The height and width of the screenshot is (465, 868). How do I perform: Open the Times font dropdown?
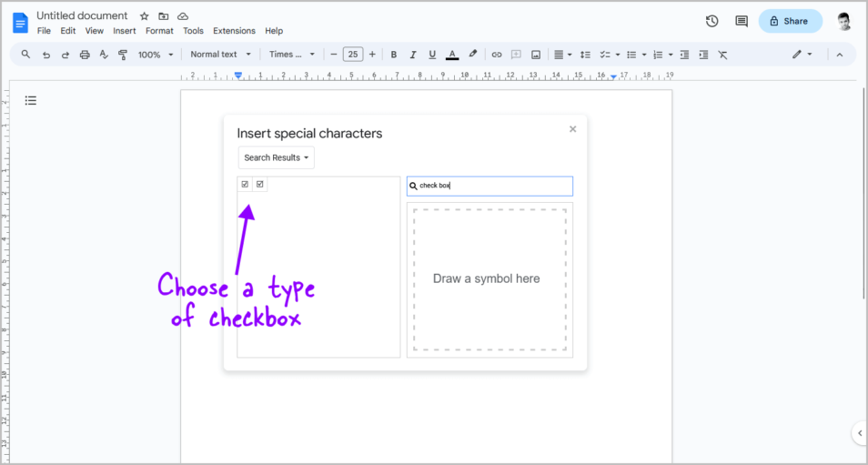point(292,55)
